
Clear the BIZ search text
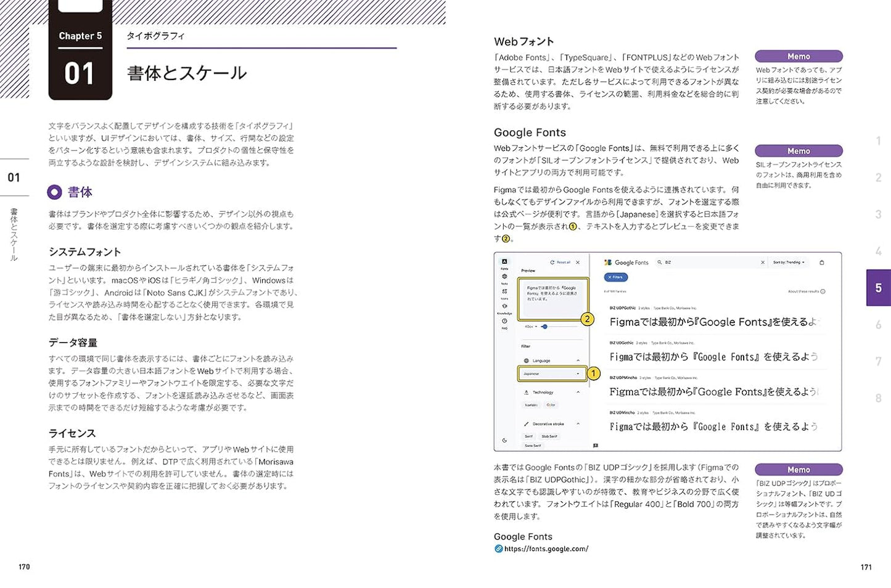tap(763, 263)
